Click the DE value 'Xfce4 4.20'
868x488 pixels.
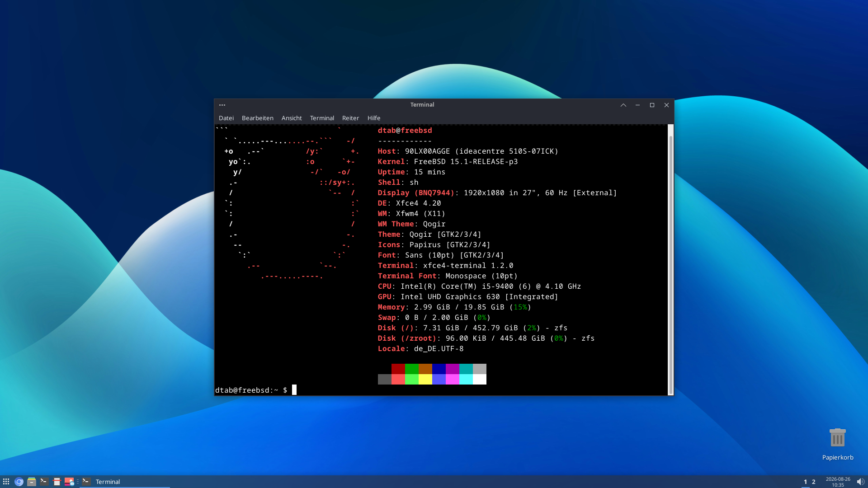419,203
